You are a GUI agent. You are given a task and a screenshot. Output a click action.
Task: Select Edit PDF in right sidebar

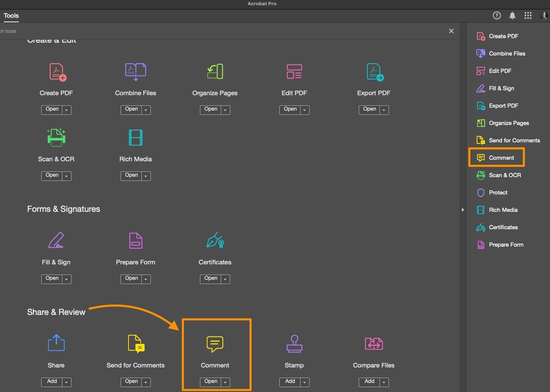[x=494, y=71]
